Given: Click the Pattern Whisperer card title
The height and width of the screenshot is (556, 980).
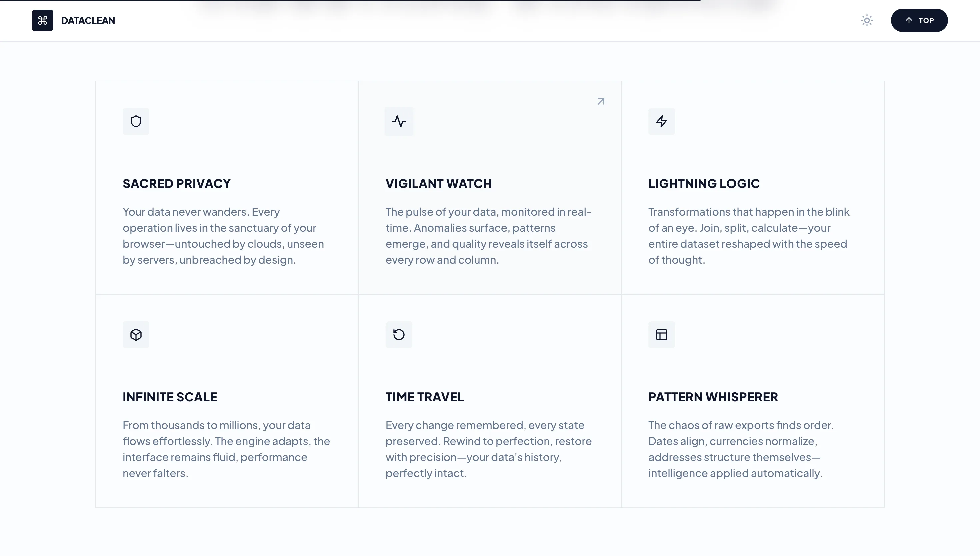Looking at the screenshot, I should (713, 397).
